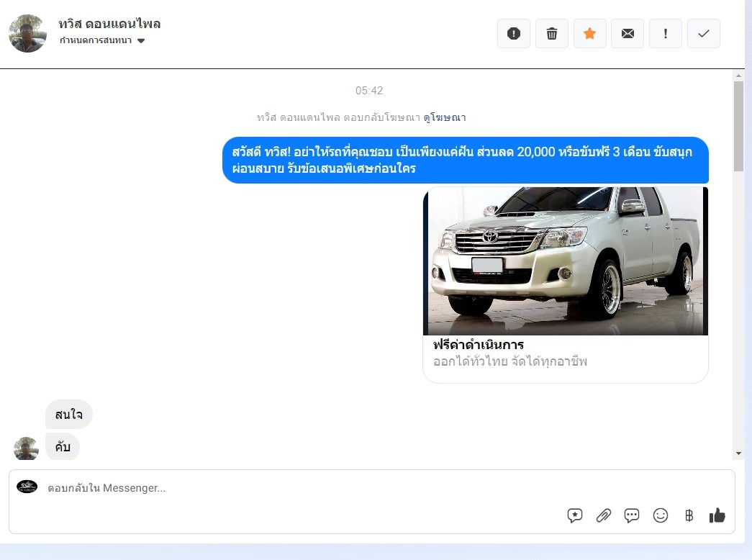The width and height of the screenshot is (752, 560).
Task: Click the scrollbar up arrow
Action: [738, 75]
